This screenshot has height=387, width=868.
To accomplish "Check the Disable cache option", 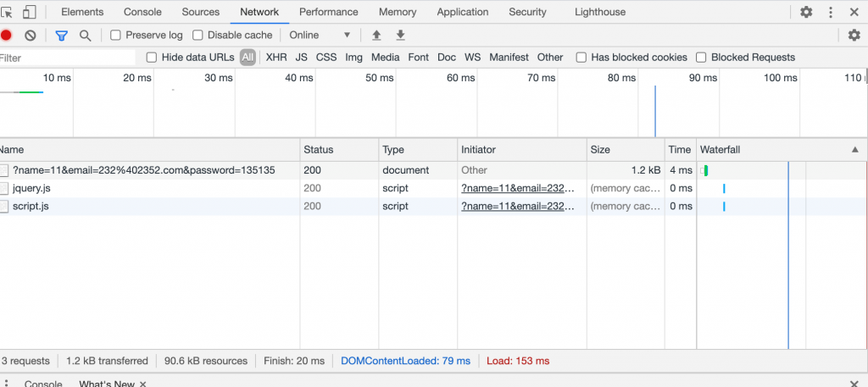I will click(x=198, y=36).
